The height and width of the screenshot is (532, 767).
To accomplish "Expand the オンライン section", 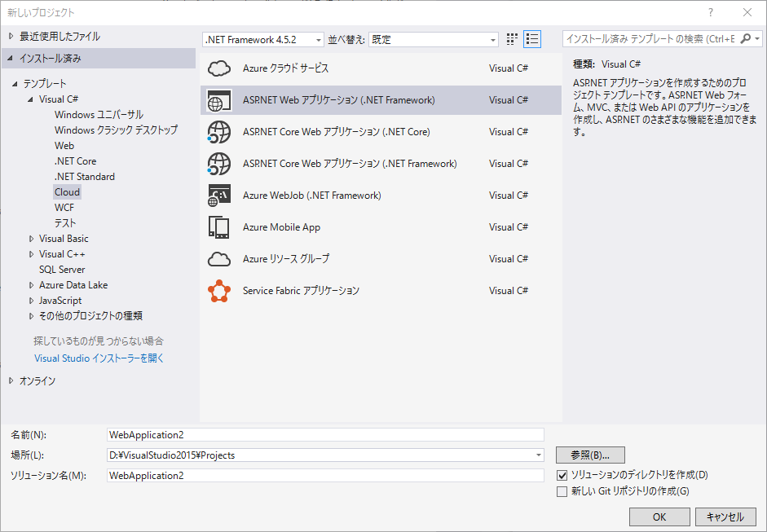I will [11, 381].
